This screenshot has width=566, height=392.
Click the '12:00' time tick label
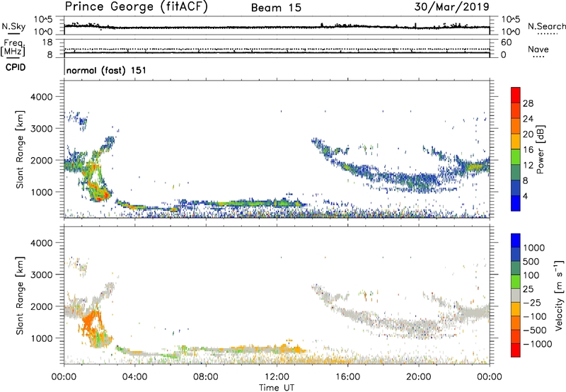tap(277, 377)
